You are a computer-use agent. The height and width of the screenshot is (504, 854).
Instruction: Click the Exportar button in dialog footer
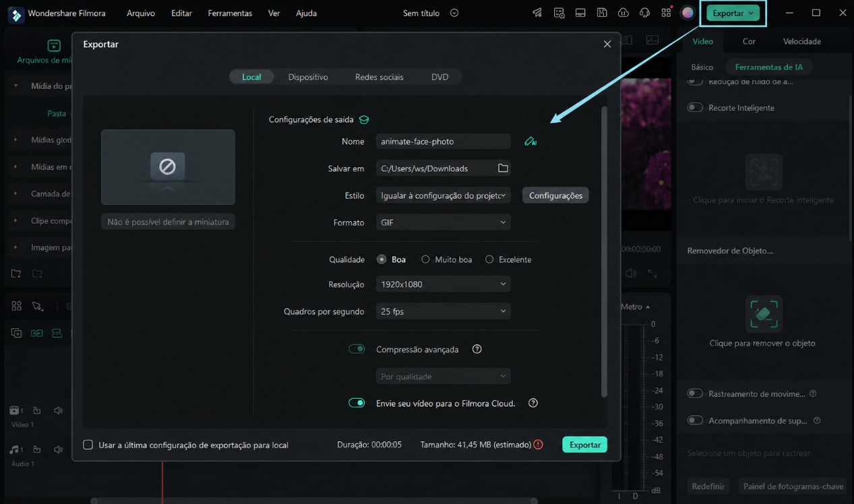[584, 445]
